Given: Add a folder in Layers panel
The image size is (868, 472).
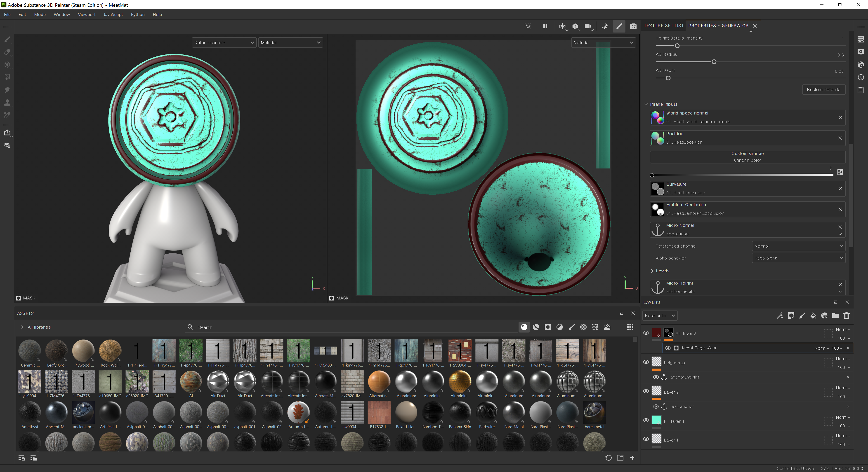Looking at the screenshot, I should (x=835, y=315).
